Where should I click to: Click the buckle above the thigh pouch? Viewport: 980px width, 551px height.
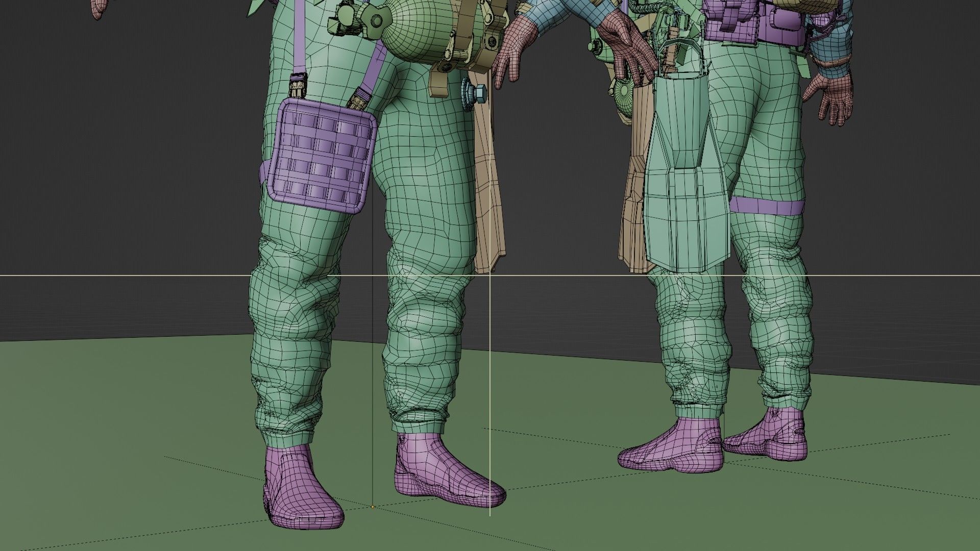click(298, 86)
